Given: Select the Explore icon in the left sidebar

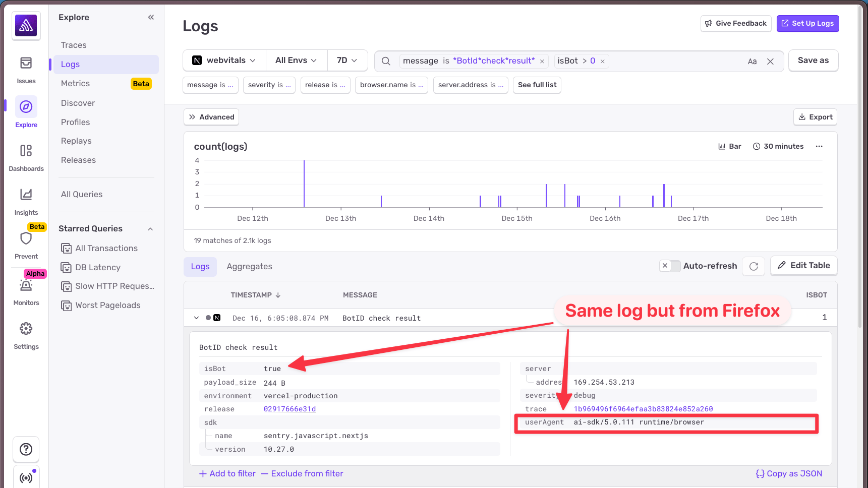Looking at the screenshot, I should pos(26,107).
